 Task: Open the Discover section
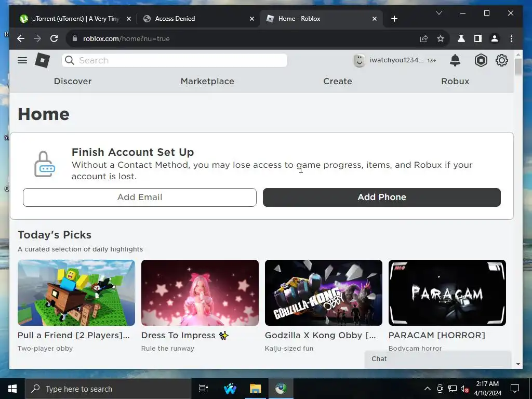tap(73, 82)
